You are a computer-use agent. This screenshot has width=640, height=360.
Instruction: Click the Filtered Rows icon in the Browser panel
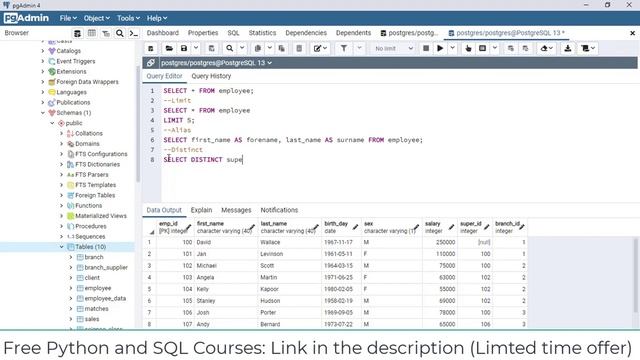point(106,33)
